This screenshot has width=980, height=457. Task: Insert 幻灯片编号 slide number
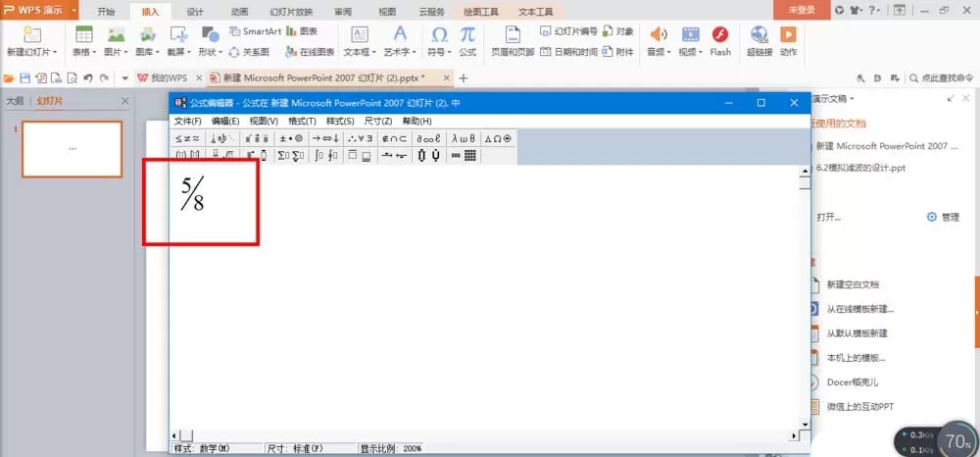pyautogui.click(x=568, y=31)
